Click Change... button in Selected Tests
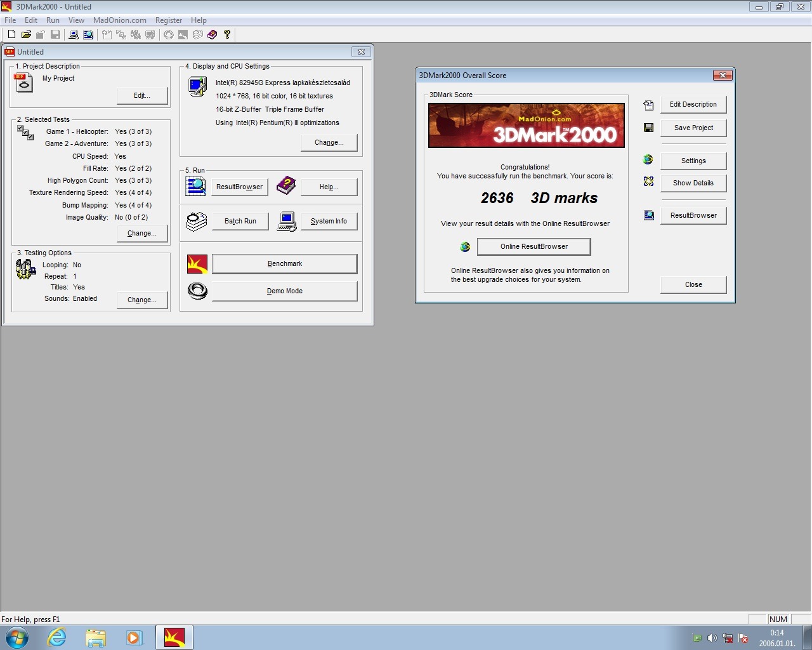 tap(142, 234)
